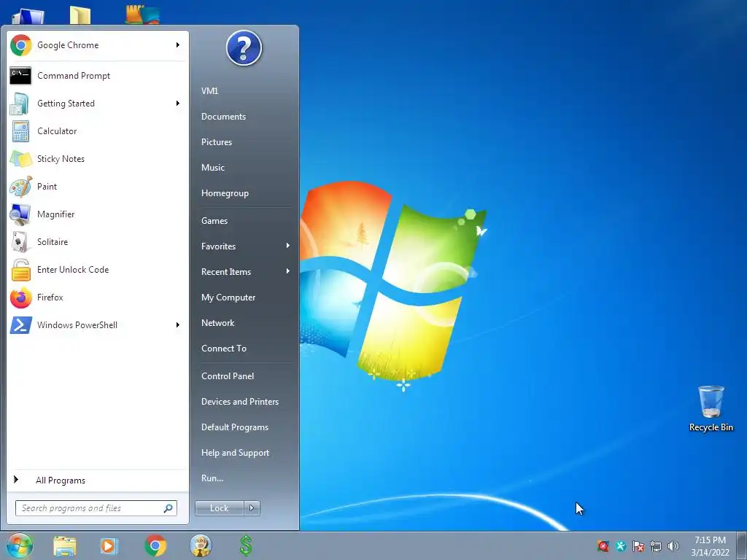Open Default Programs

pyautogui.click(x=235, y=427)
